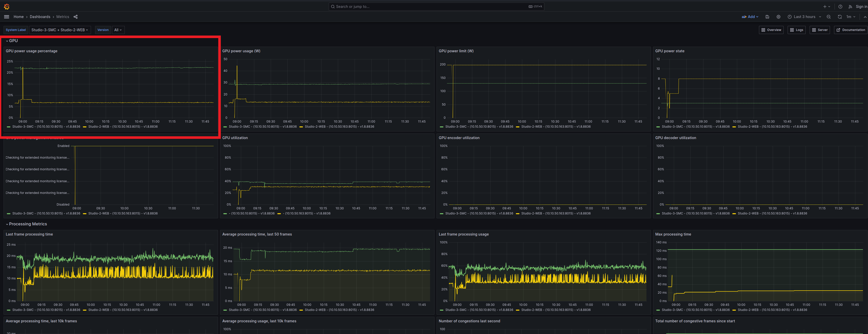Click green color swatch for Studio-3-SMC in Last frame processing usage legend

point(441,310)
